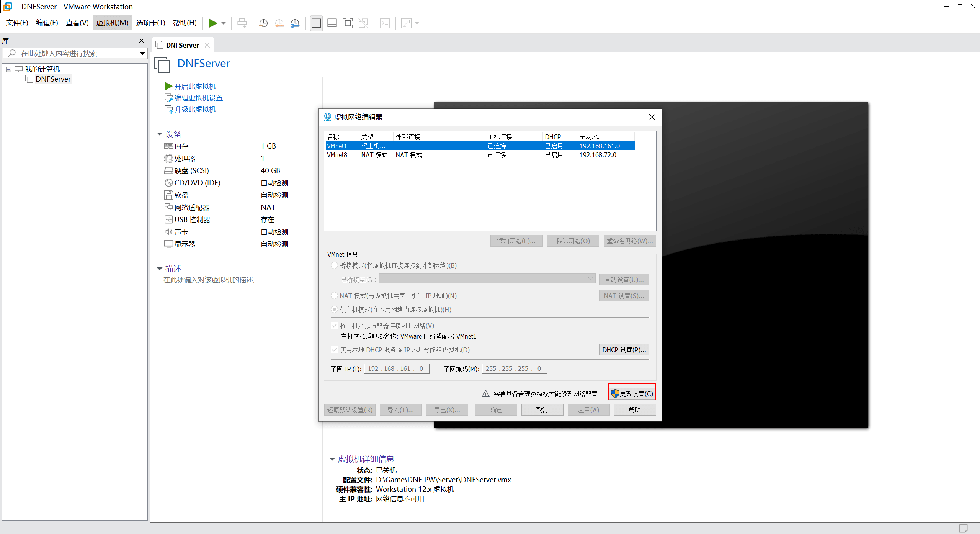Select DNFServer in the library tree
The width and height of the screenshot is (980, 534).
click(x=53, y=79)
